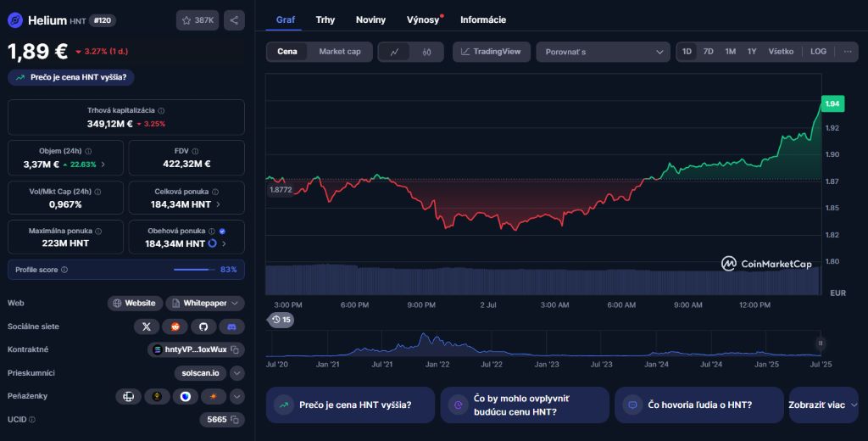Ask Čo by mohlo ovplyvniť budúcu cenu HNT?

coord(525,405)
